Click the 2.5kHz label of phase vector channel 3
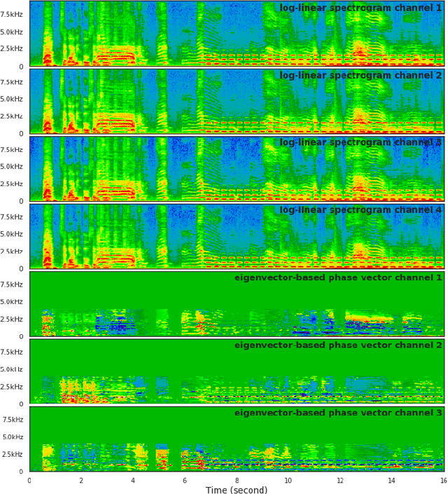This screenshot has width=448, height=494. pyautogui.click(x=12, y=454)
